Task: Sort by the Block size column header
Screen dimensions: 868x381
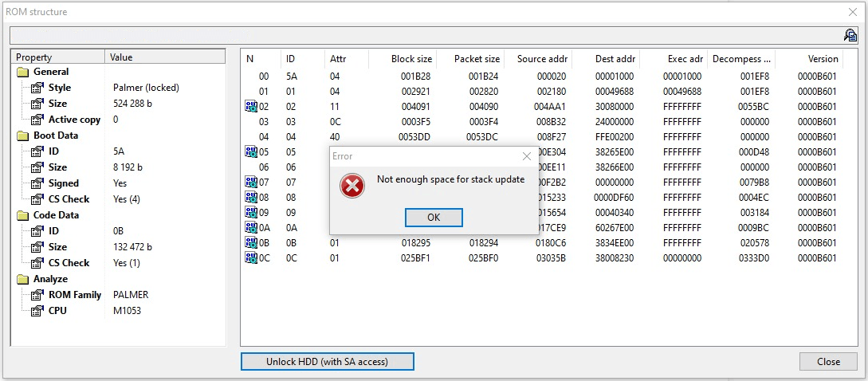Action: coord(411,59)
